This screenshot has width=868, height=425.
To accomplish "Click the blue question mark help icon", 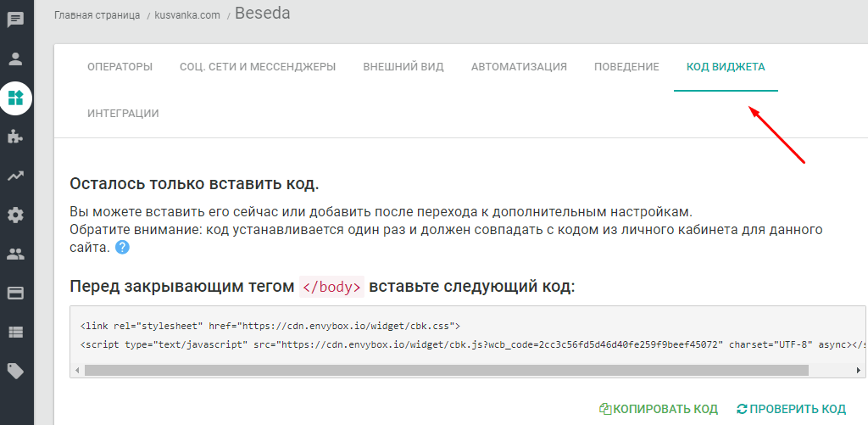I will tap(123, 248).
